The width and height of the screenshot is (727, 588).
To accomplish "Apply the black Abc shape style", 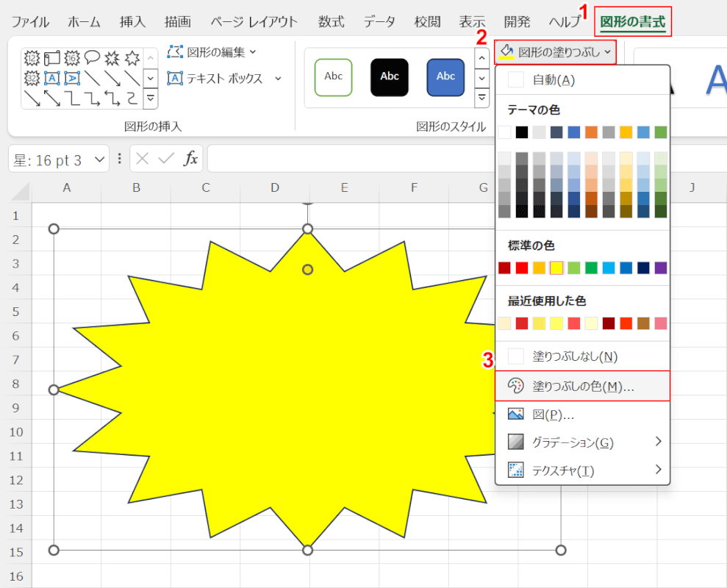I will [390, 76].
